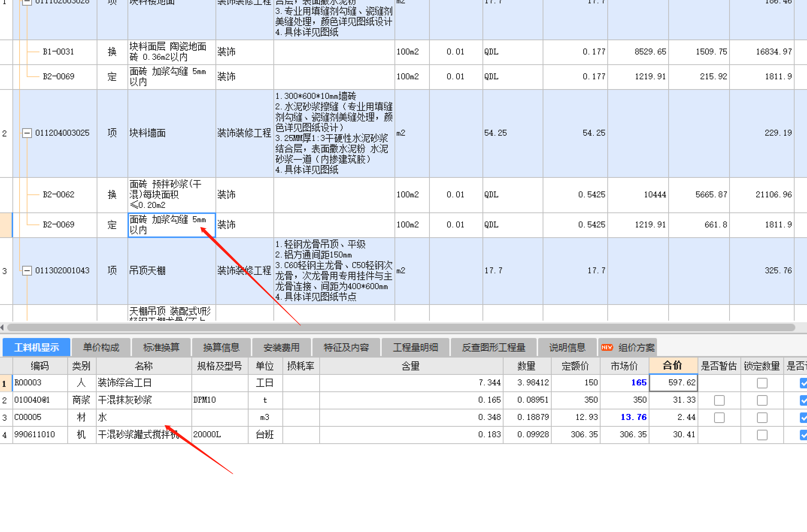
Task: Open the NEW 组价方案 tab
Action: click(628, 347)
